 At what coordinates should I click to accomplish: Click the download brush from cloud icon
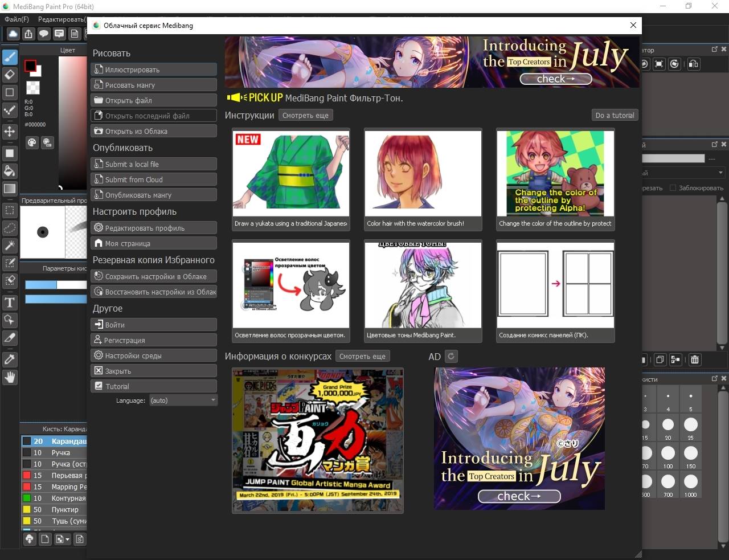[30, 539]
